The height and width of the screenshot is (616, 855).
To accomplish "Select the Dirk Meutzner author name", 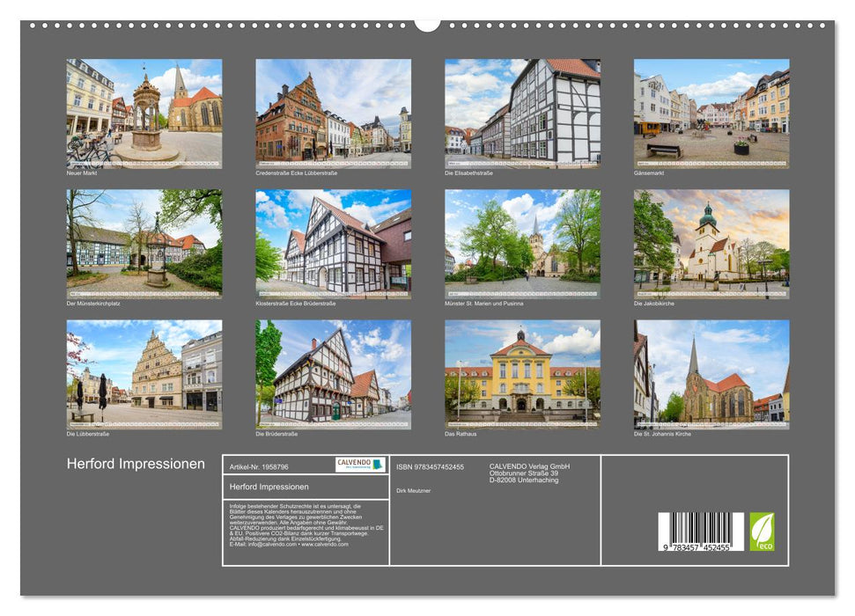I will (413, 490).
